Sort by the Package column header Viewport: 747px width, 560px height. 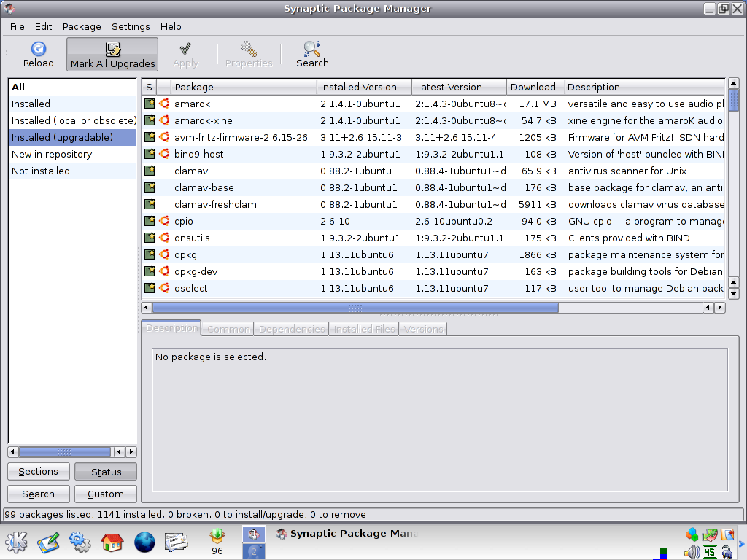tap(244, 87)
